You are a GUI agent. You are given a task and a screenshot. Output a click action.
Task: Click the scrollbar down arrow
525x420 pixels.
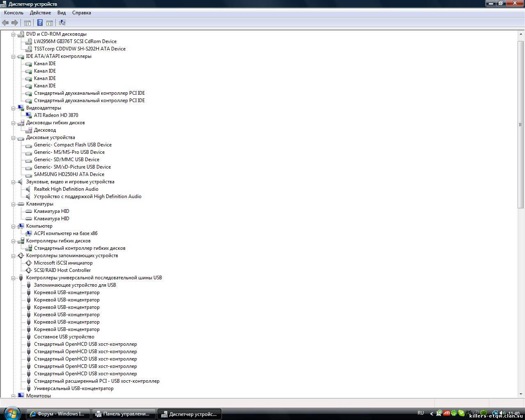point(521,394)
